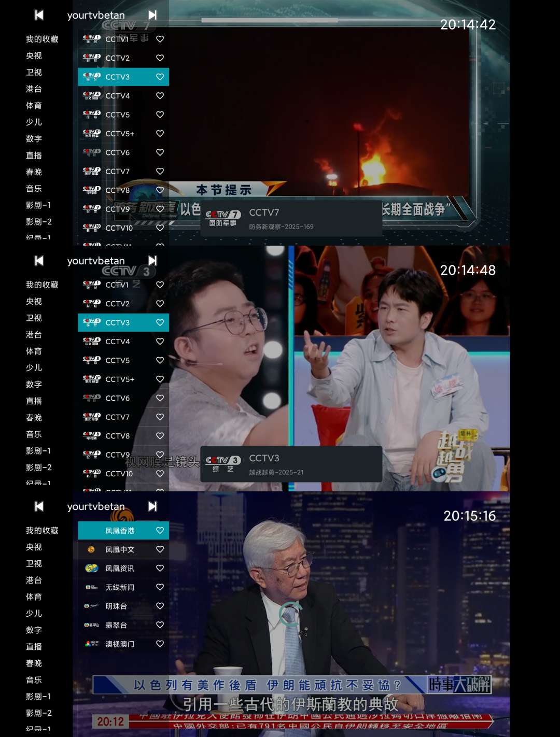Select CCTV9 channel in the 20:14:48 panel
This screenshot has width=560, height=737.
[x=123, y=455]
